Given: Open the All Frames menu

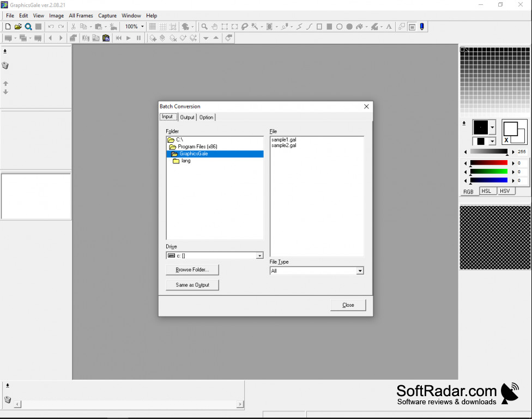Looking at the screenshot, I should click(81, 16).
